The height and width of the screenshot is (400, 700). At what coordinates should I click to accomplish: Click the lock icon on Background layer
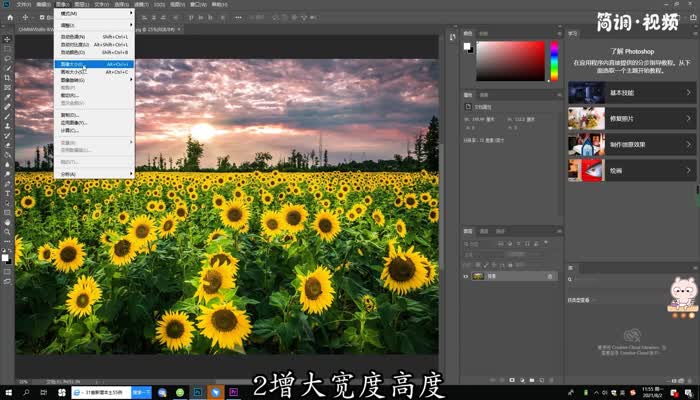tap(549, 276)
